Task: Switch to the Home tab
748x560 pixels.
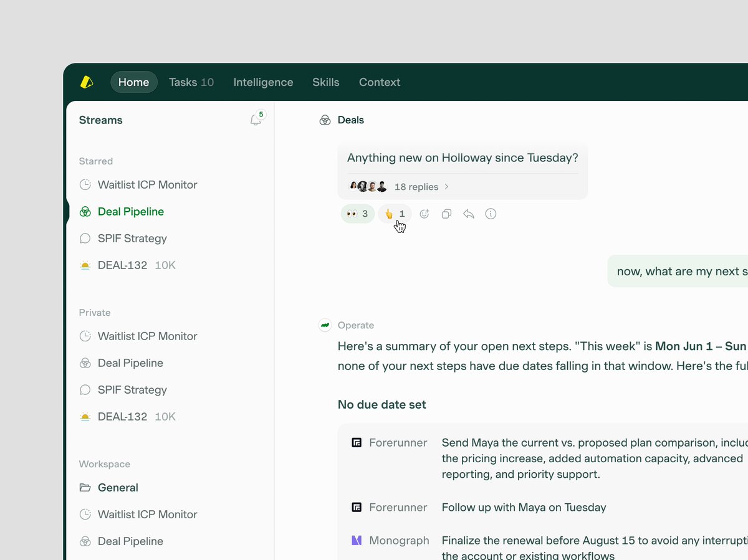Action: (x=134, y=82)
